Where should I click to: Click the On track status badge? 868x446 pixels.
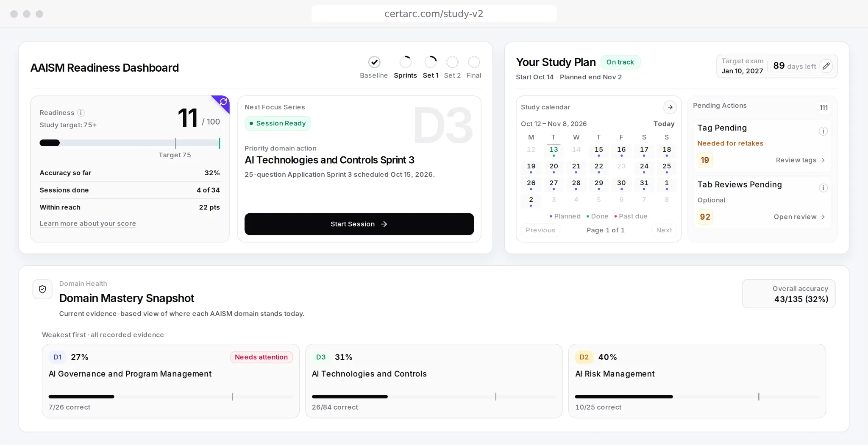[620, 62]
